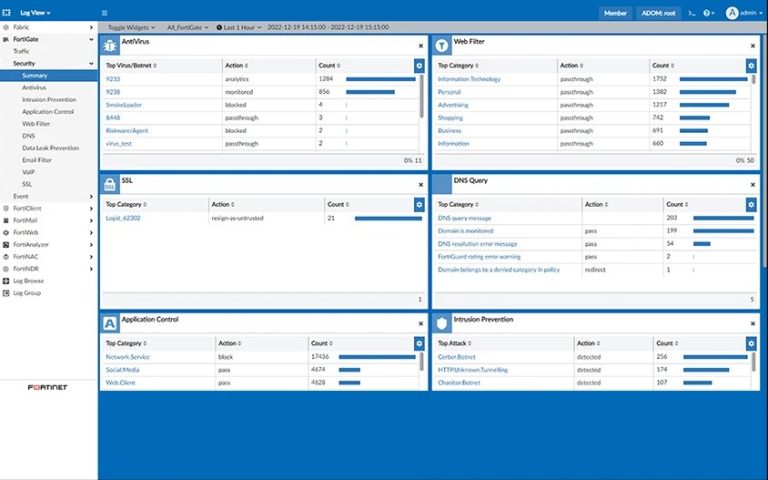Select Data Leak Prevention in the sidebar
768x480 pixels.
[x=50, y=148]
